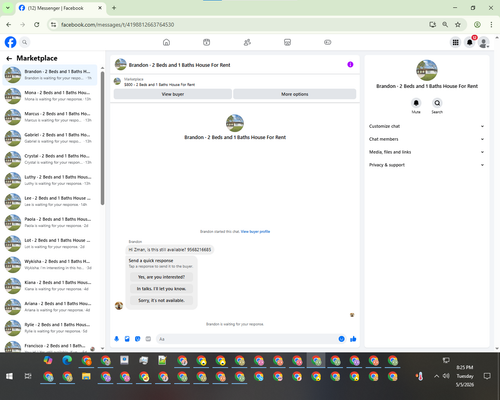Click the voice clip microphone icon
The width and height of the screenshot is (500, 400).
click(x=117, y=339)
